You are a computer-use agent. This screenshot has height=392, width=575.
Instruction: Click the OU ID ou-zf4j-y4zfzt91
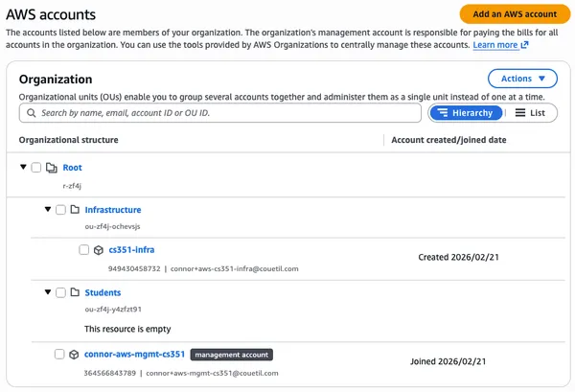click(x=113, y=310)
